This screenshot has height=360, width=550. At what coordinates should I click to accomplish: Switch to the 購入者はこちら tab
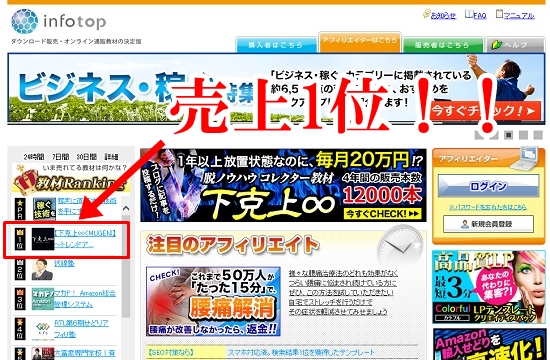(276, 45)
